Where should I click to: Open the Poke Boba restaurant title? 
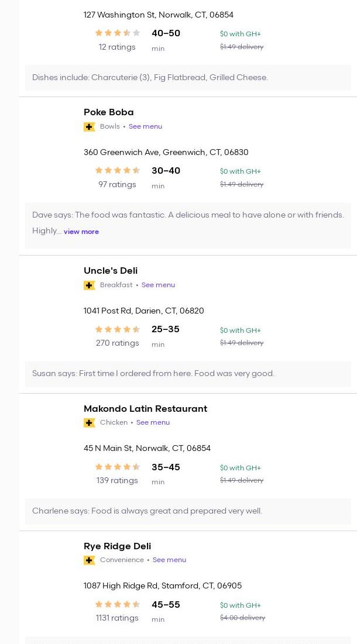pos(108,112)
